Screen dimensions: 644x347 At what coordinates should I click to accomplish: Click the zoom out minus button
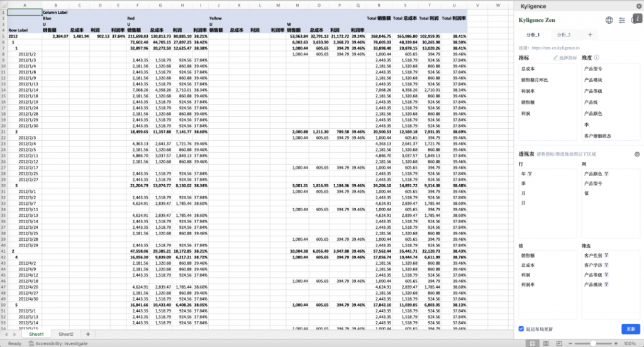pos(570,343)
